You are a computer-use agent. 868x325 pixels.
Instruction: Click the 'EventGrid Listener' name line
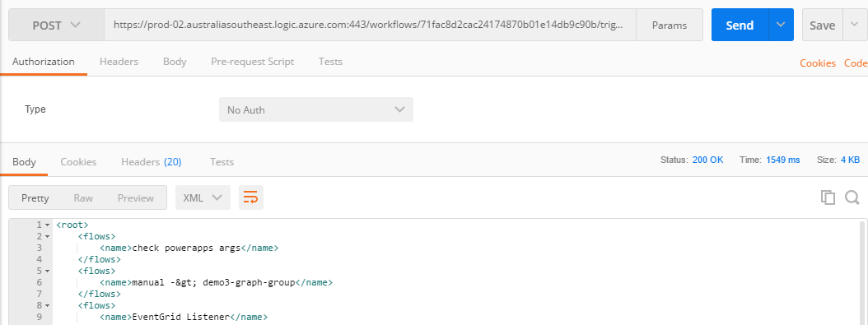[183, 318]
